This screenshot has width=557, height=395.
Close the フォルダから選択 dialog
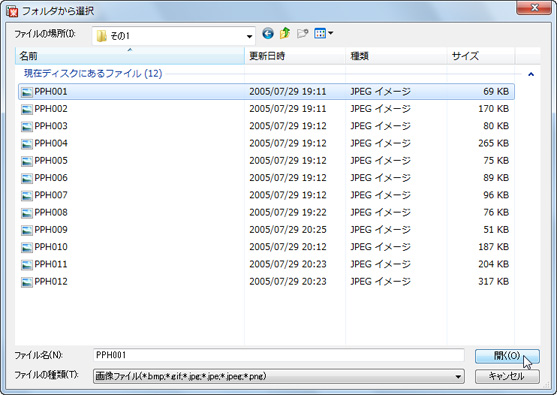[534, 7]
